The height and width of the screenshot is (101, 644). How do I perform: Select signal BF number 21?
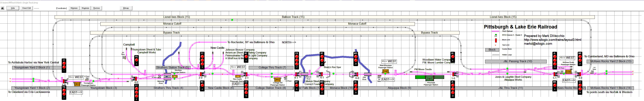[322, 59]
